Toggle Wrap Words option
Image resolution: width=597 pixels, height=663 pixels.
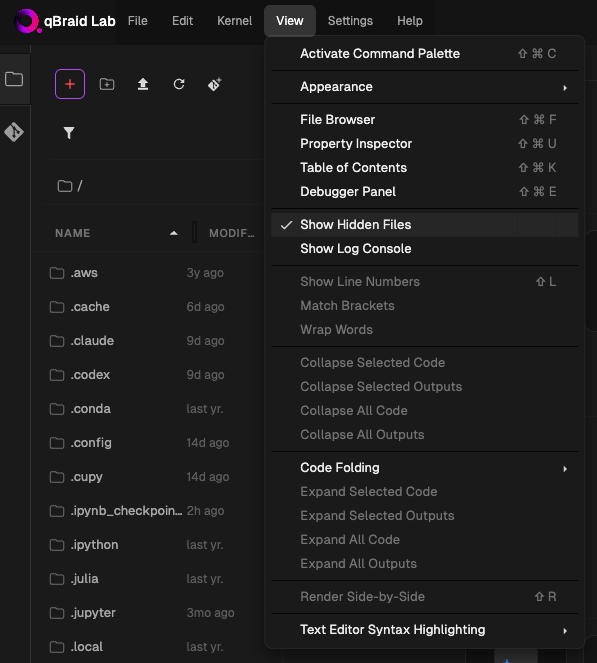424,330
